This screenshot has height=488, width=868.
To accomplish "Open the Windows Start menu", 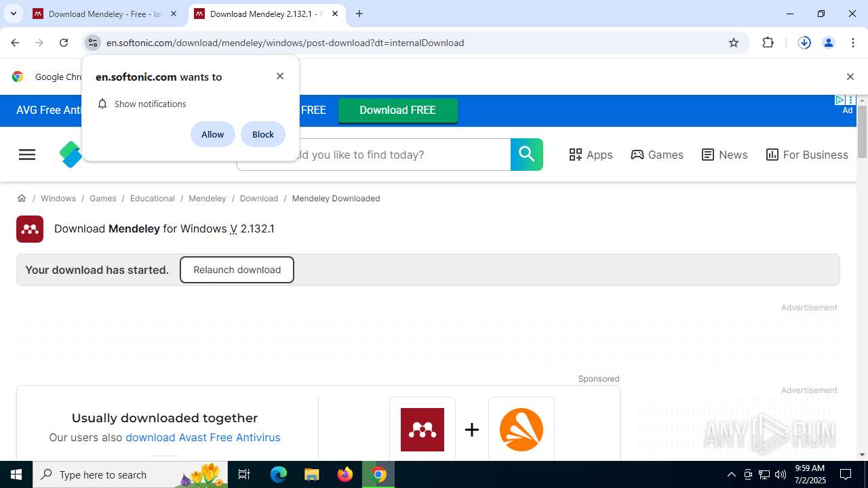I will [x=16, y=474].
